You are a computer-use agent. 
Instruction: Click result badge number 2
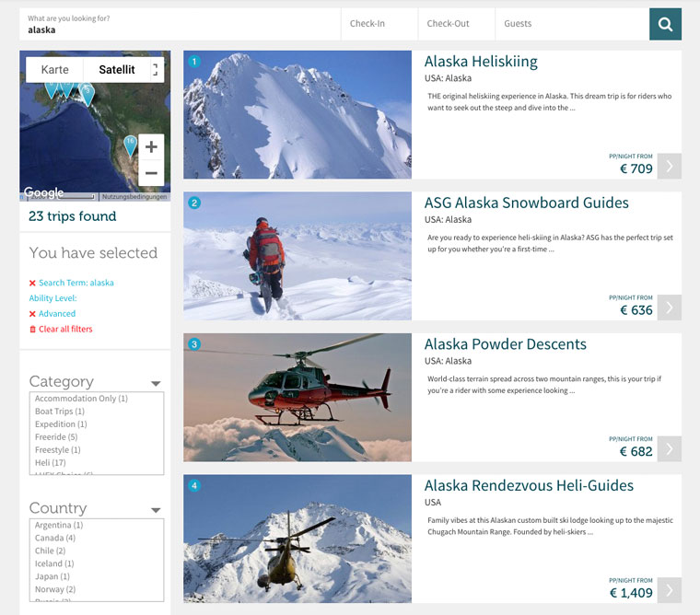pos(194,203)
